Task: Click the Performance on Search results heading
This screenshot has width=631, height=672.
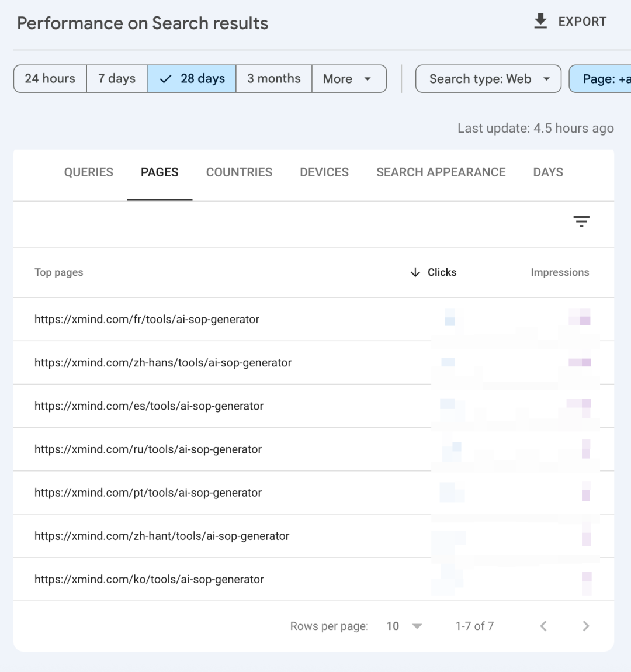Action: point(143,23)
